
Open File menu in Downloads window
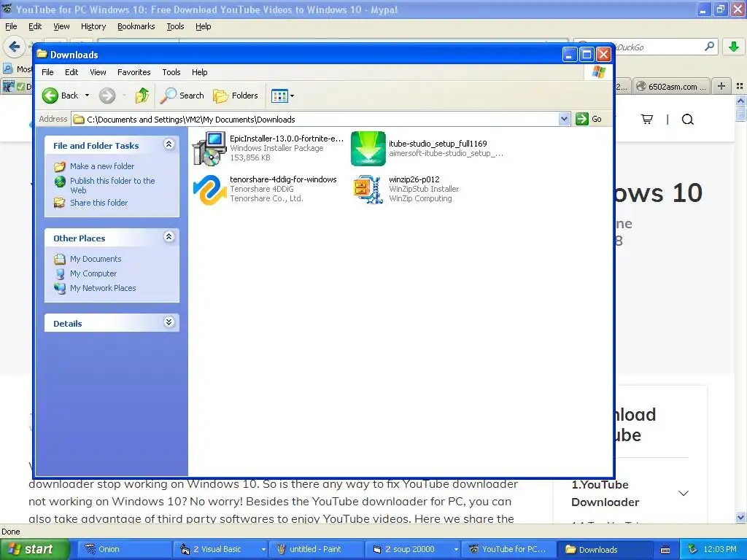click(47, 72)
